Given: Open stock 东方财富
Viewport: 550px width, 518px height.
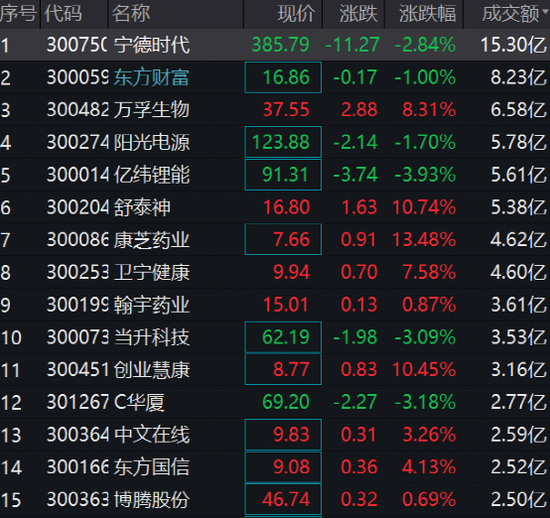Looking at the screenshot, I should coord(151,78).
